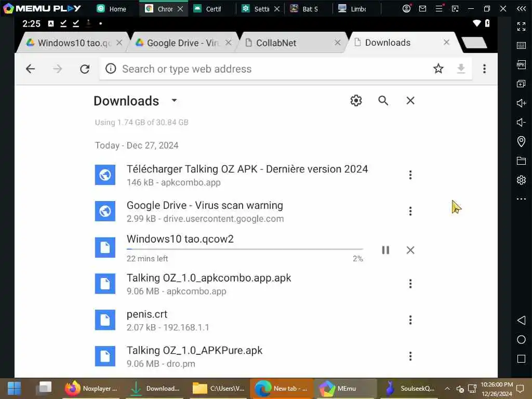Expand the Downloads filter dropdown arrow
Screen dimensions: 532x399
click(174, 100)
